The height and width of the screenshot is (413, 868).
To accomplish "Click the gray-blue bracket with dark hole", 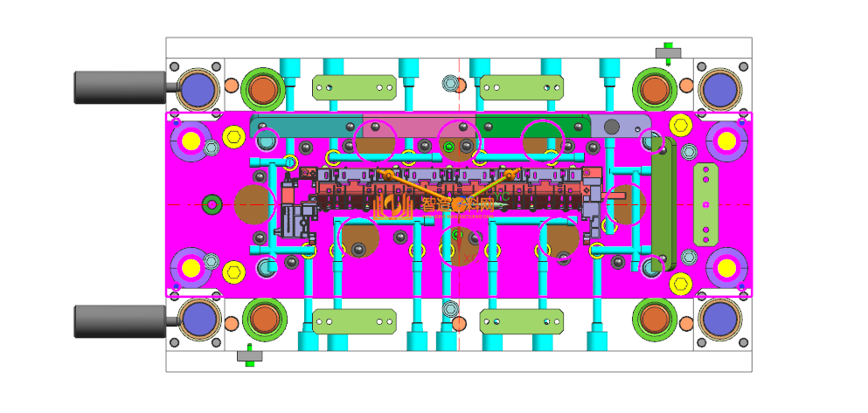I will 619,126.
